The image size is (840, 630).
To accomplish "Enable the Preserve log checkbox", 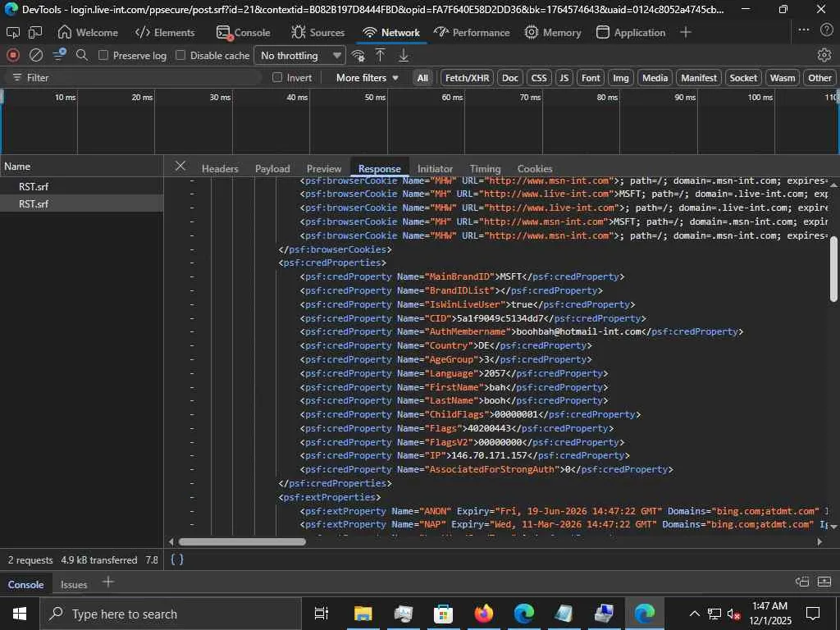I will (103, 55).
